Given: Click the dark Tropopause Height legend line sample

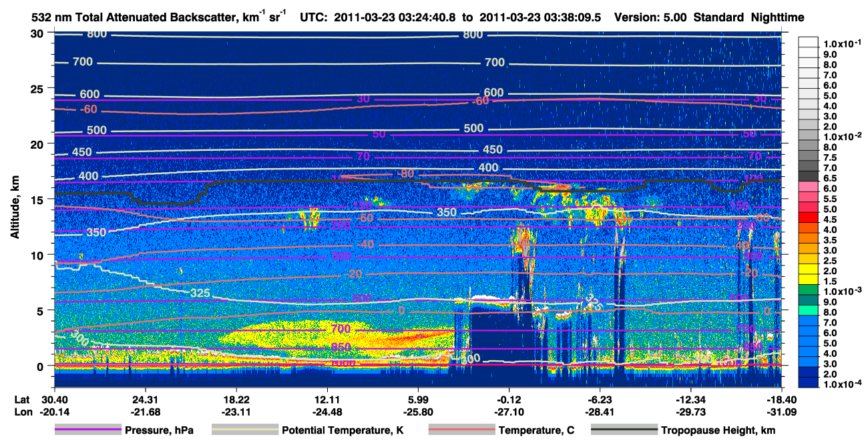Looking at the screenshot, I should coord(624,430).
